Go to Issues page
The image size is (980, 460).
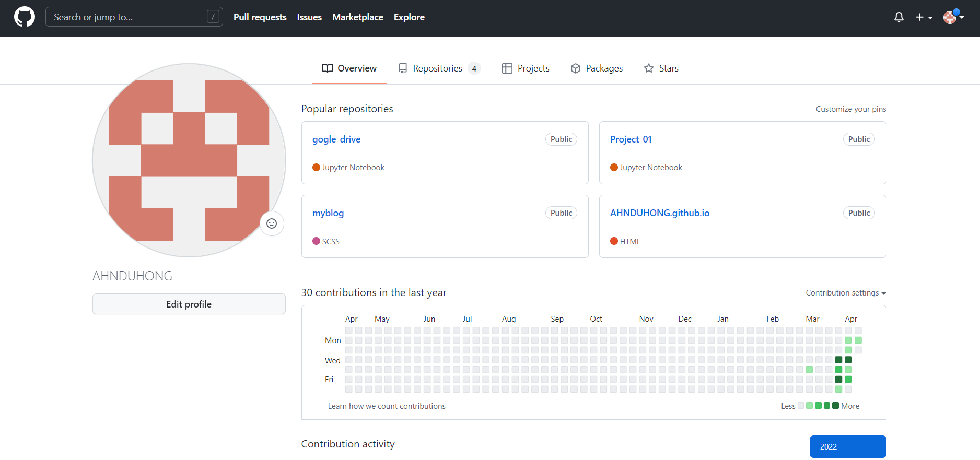click(309, 17)
